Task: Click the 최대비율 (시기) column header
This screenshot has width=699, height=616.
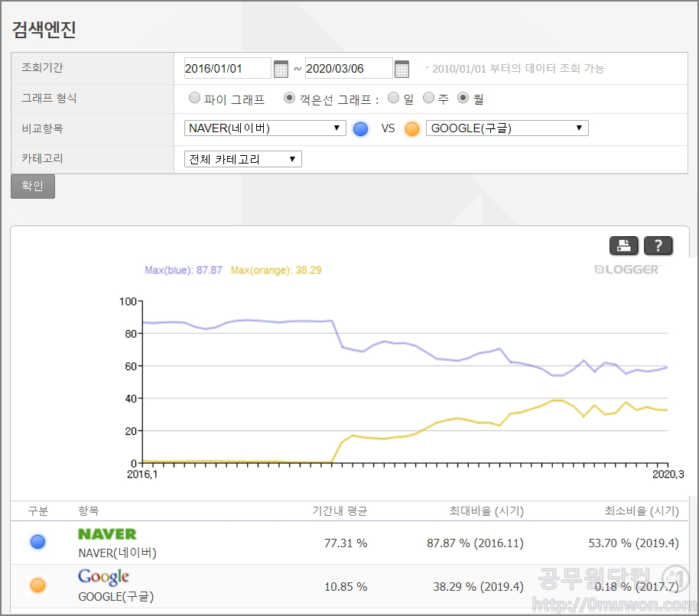Action: tap(486, 511)
